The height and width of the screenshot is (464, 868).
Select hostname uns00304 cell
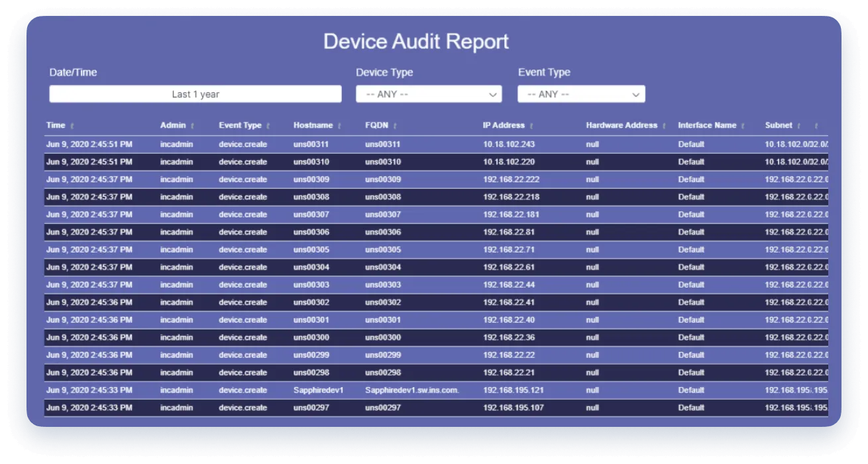(x=311, y=267)
